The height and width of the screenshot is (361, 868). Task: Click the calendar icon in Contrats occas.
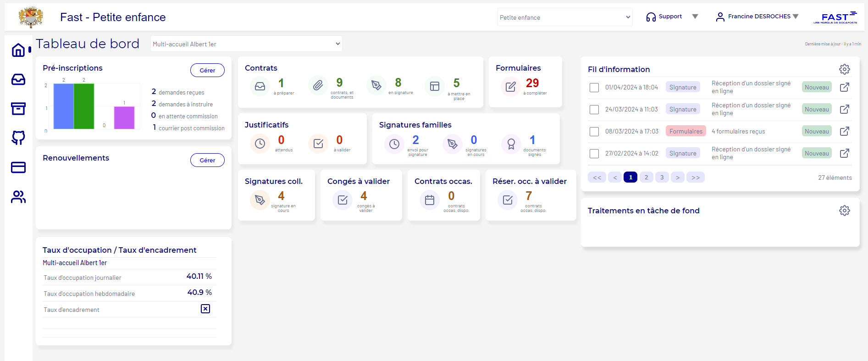coord(430,200)
